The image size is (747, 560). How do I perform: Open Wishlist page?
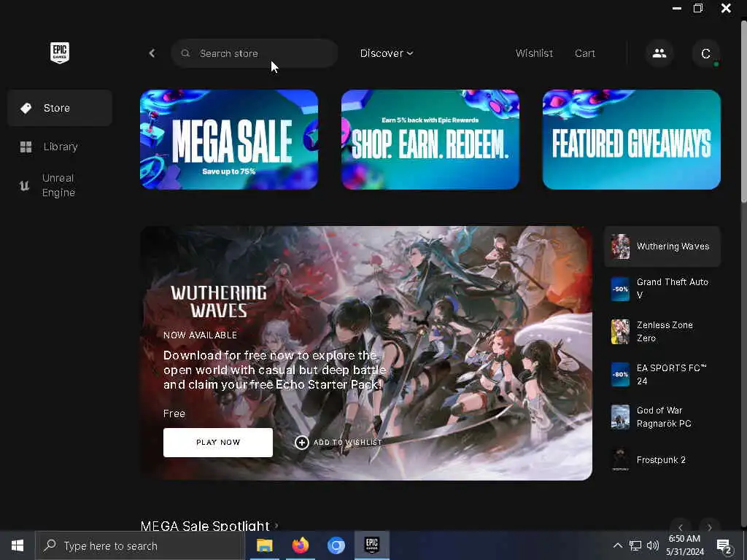pyautogui.click(x=534, y=53)
